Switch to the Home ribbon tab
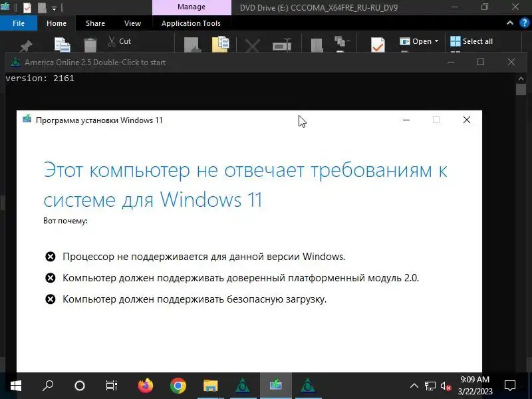 [x=57, y=23]
